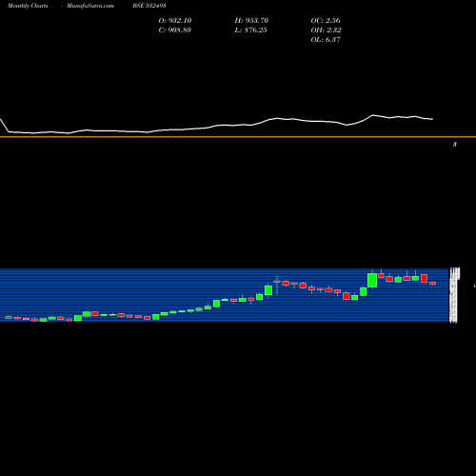
Task: Click the BSE 532493 symbol label
Action: pyautogui.click(x=149, y=6)
